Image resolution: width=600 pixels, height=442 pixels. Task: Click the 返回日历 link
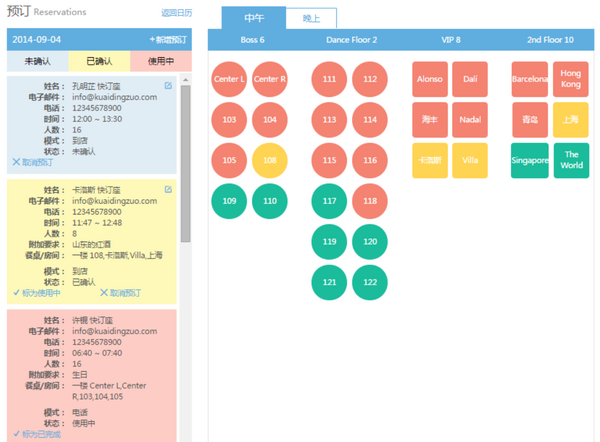[x=176, y=14]
